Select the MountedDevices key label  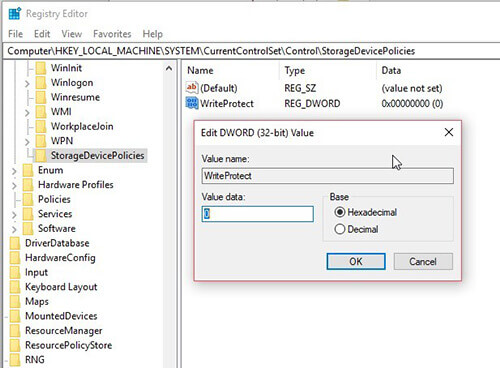(61, 316)
